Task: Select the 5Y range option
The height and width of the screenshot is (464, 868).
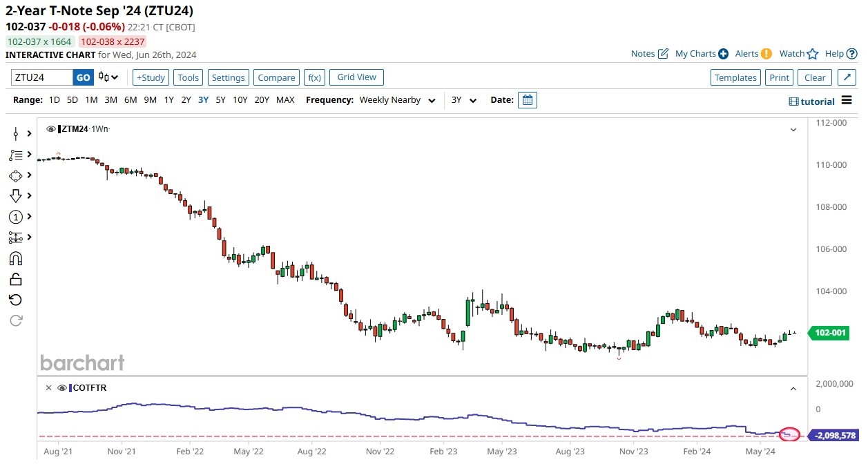Action: click(x=220, y=100)
